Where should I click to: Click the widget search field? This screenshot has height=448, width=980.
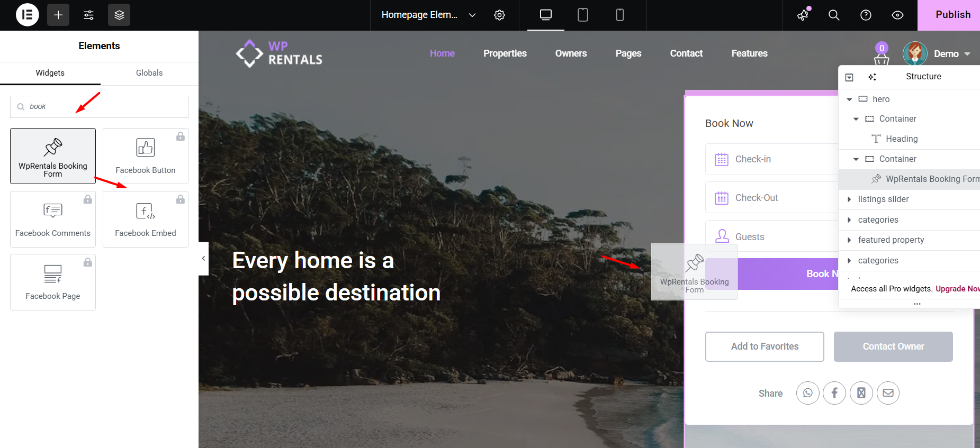106,107
